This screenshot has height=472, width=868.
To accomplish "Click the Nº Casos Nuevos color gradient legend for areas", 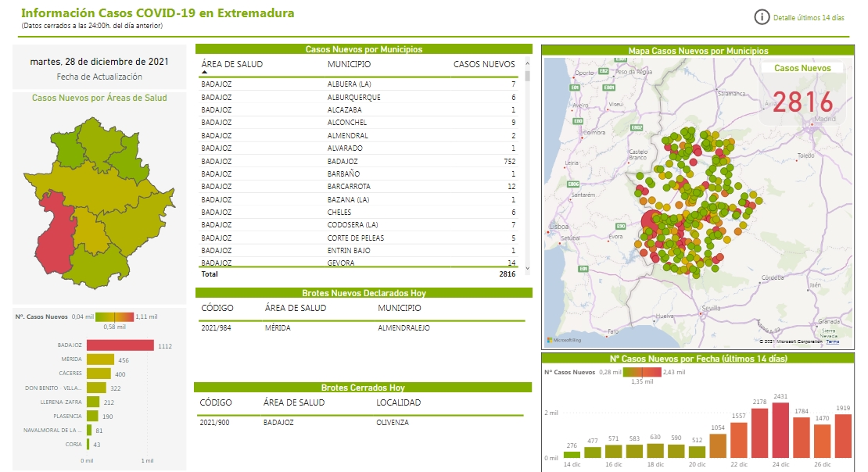I will (x=114, y=316).
